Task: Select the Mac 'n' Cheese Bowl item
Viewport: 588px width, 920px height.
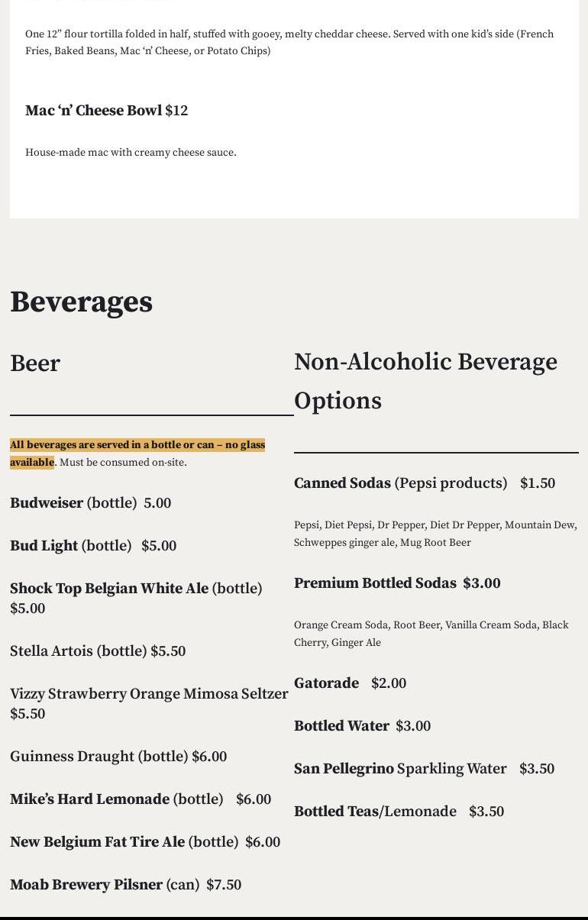Action: 106,111
